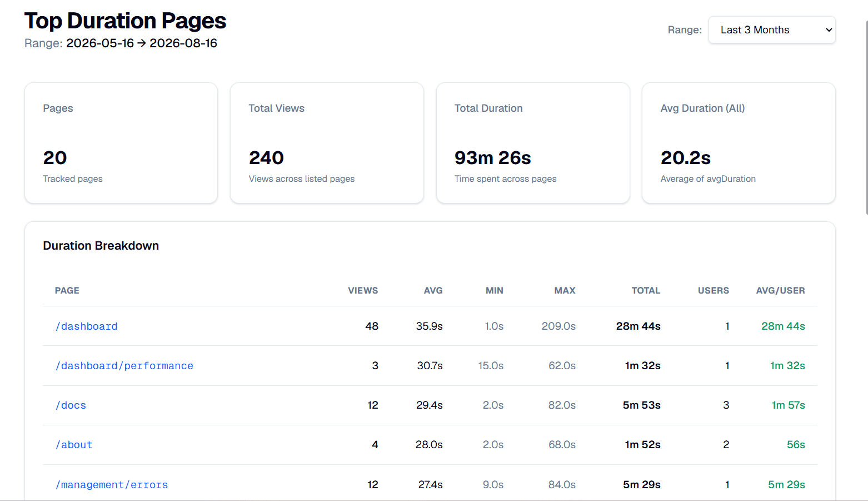Select the Total Views card showing 240
Image resolution: width=868 pixels, height=501 pixels.
pyautogui.click(x=327, y=143)
